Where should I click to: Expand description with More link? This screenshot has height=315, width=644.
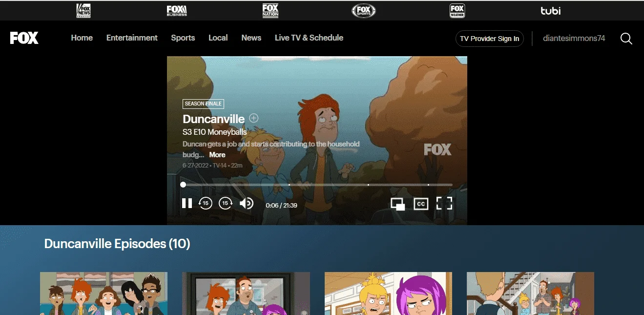point(217,154)
